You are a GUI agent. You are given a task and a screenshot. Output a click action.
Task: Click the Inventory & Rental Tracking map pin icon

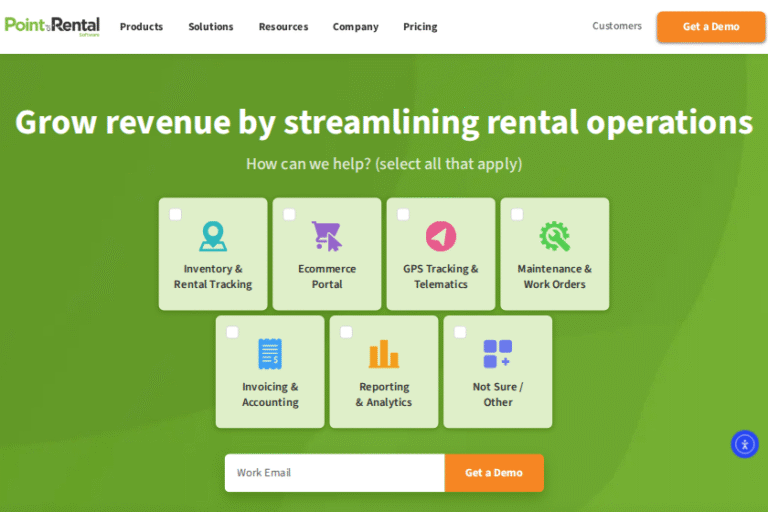(213, 236)
